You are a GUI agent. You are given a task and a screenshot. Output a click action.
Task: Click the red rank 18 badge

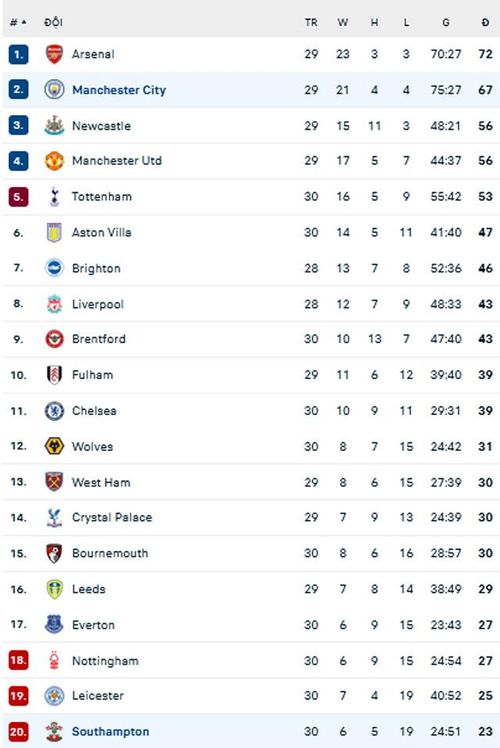(x=18, y=660)
